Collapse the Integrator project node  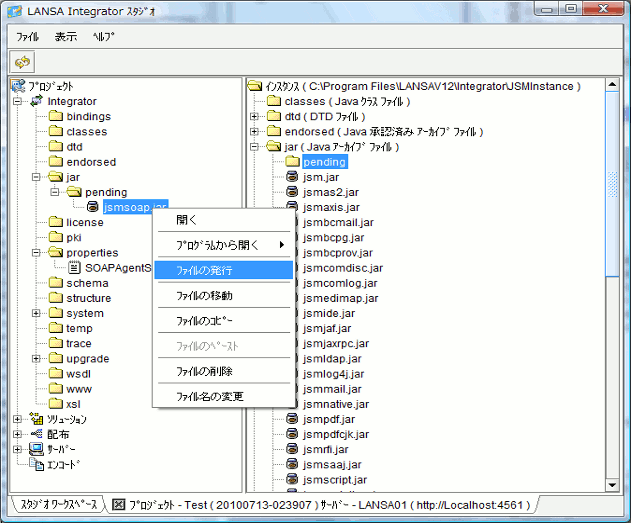17,101
